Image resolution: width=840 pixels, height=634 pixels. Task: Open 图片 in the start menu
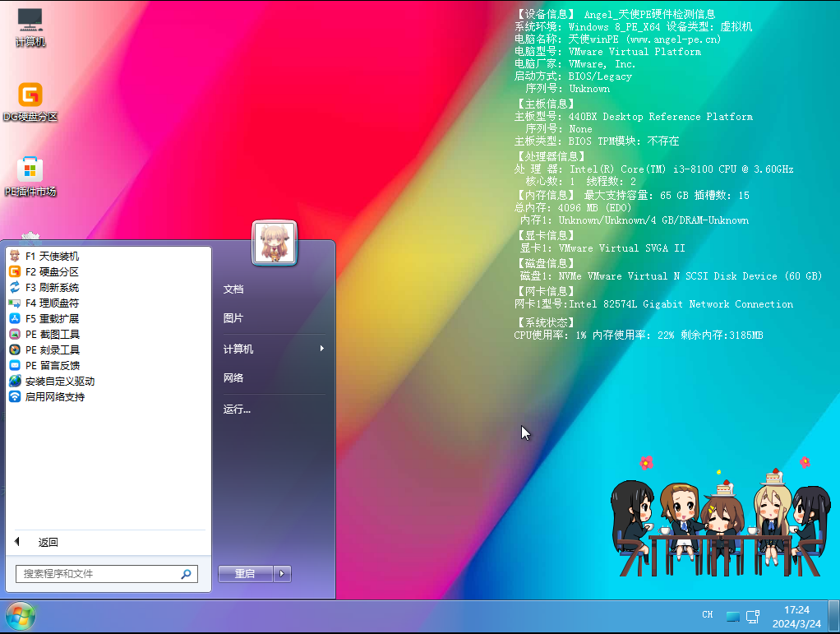point(233,318)
